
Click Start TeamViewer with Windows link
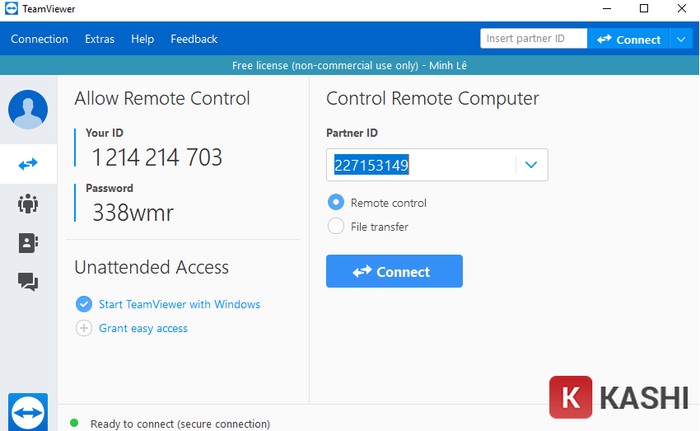click(179, 304)
